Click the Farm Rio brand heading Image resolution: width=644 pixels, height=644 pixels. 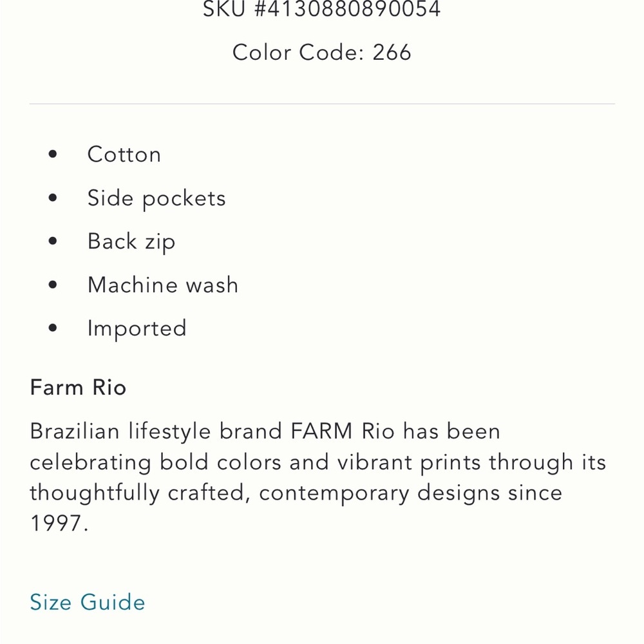78,388
